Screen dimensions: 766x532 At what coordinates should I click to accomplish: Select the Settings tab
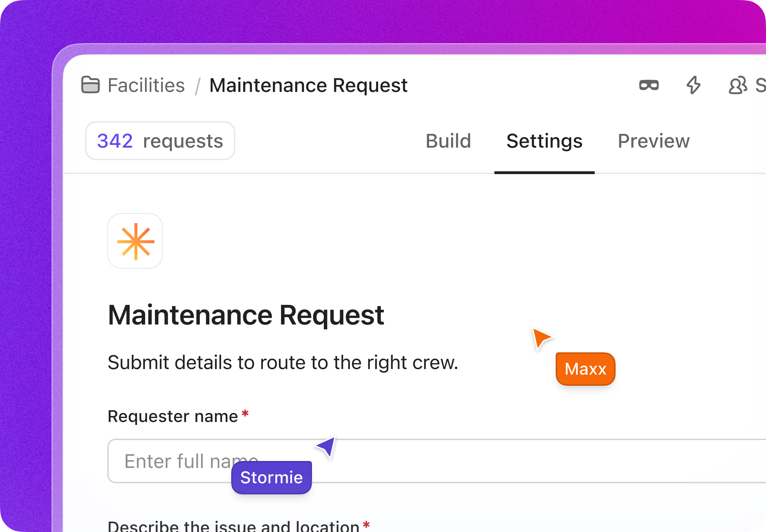click(544, 141)
